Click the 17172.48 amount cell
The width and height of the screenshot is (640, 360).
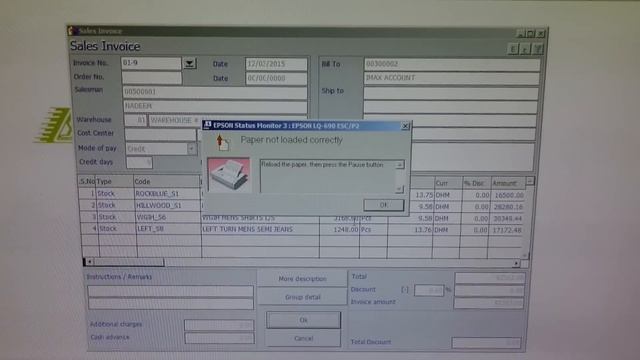[x=507, y=230]
